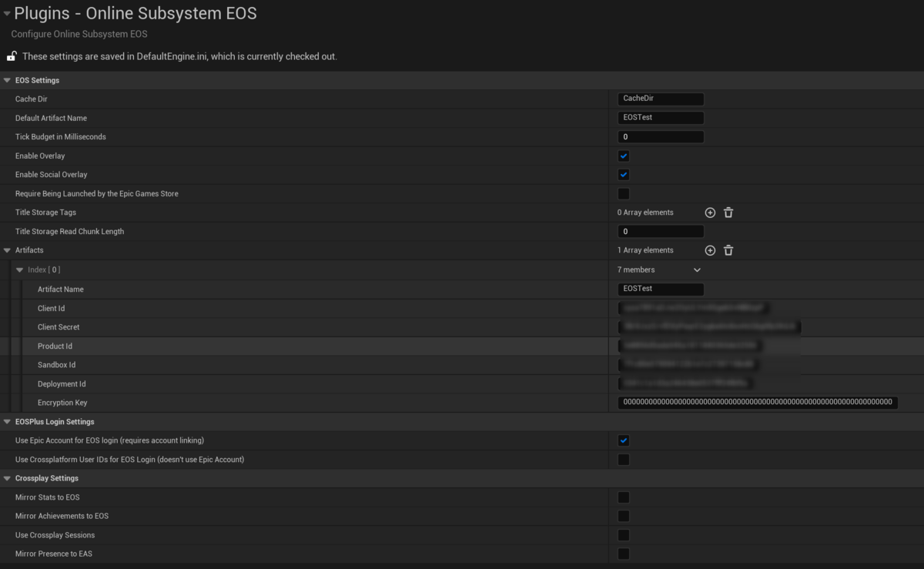Click the Deployment Id value field

[x=685, y=384]
